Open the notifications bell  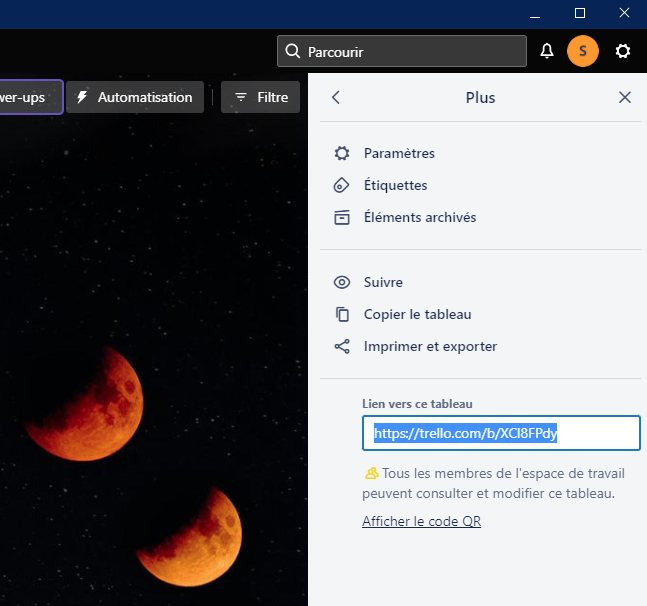pos(547,51)
